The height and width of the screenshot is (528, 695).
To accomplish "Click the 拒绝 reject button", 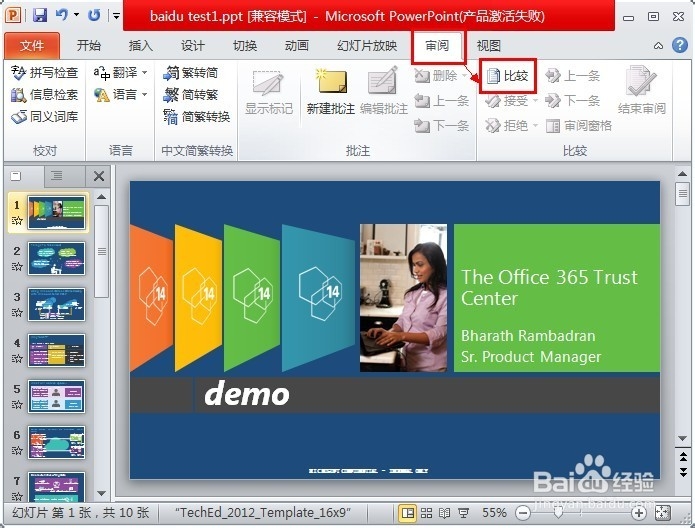I will [506, 125].
